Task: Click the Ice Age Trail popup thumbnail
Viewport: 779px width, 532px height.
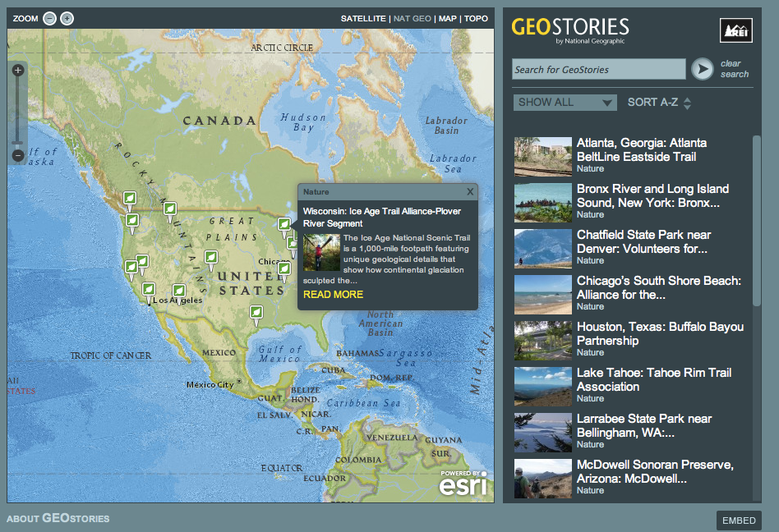Action: click(x=321, y=252)
